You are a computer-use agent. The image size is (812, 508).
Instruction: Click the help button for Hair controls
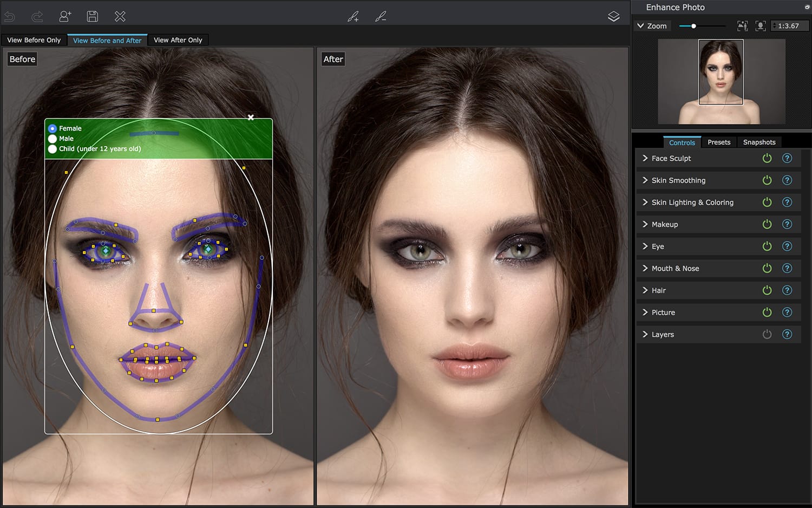click(787, 290)
